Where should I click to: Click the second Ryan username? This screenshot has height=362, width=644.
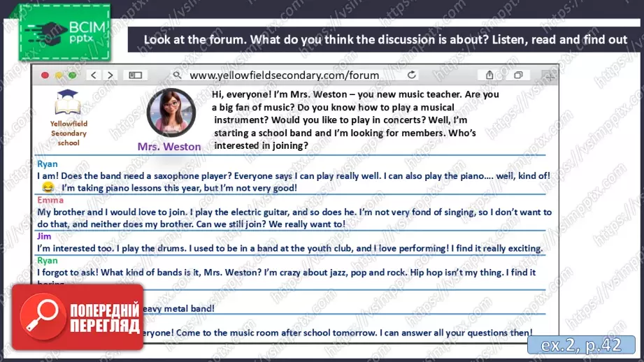click(x=47, y=260)
